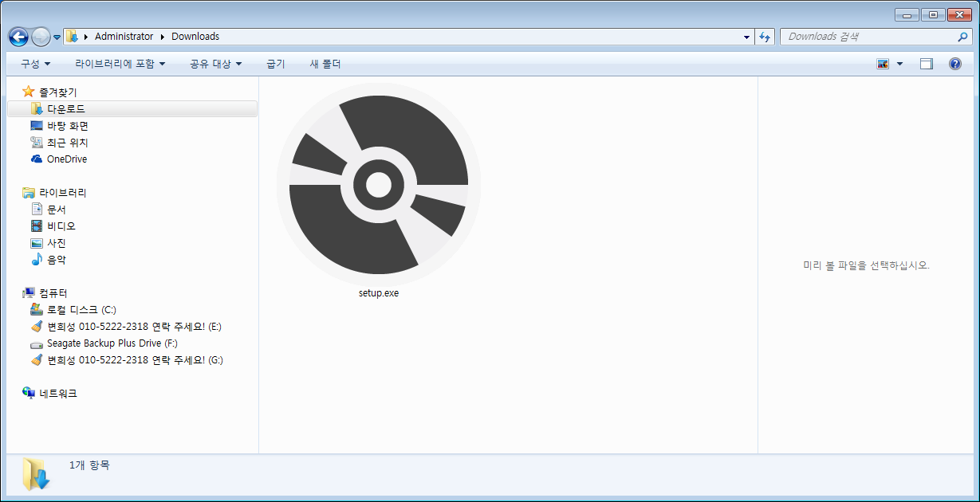Click the search magnifier icon
The width and height of the screenshot is (980, 502).
[962, 37]
